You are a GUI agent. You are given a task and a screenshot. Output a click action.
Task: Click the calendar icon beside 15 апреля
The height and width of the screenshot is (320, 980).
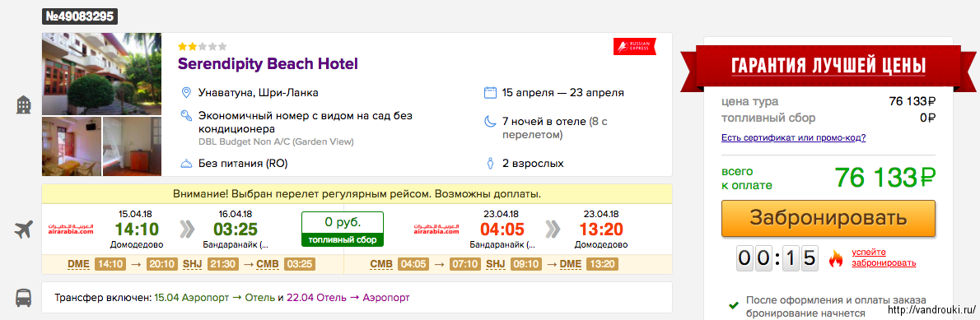point(491,93)
